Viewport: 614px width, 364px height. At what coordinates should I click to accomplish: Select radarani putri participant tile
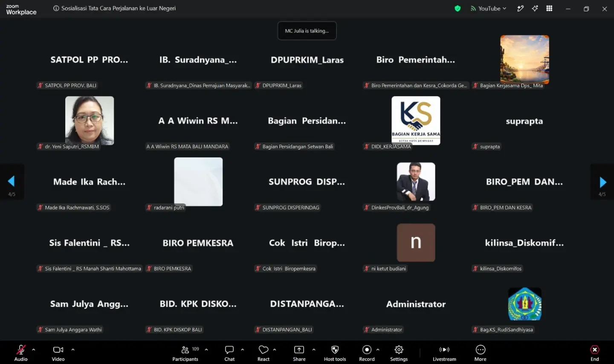click(x=198, y=182)
